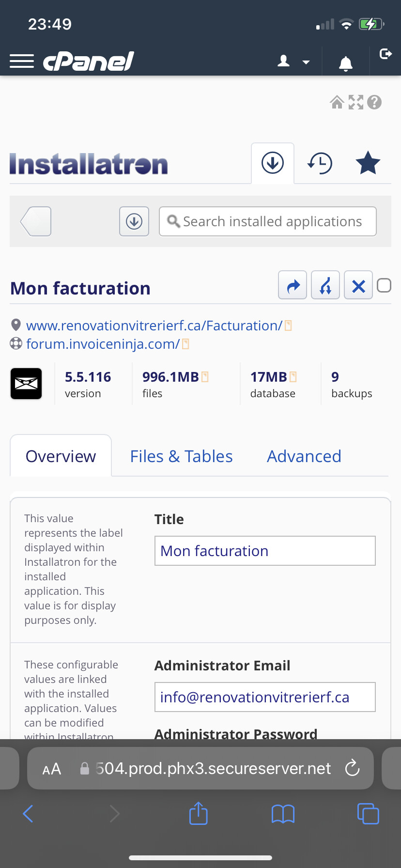This screenshot has width=401, height=868.
Task: Click the Mon facturation heading
Action: (80, 288)
